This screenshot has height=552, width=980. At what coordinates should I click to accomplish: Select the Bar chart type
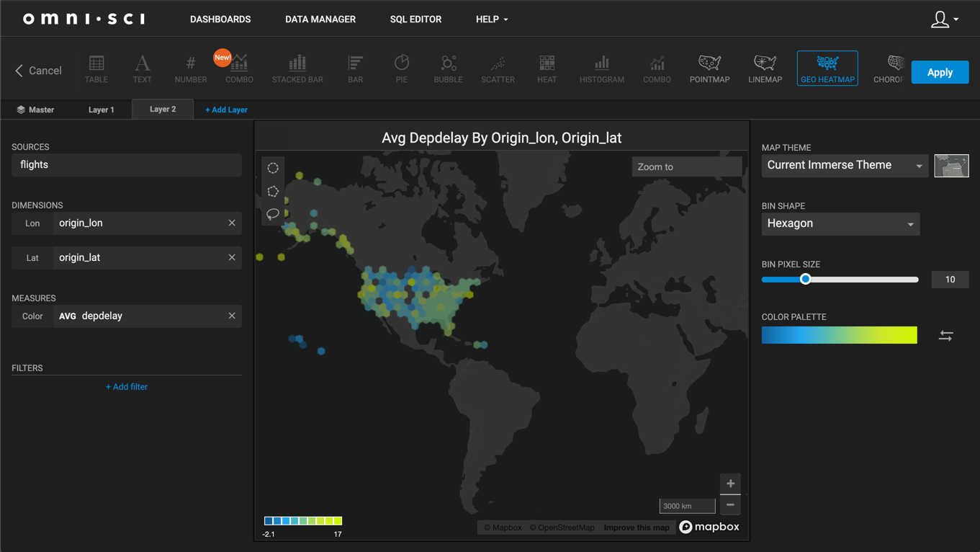356,69
